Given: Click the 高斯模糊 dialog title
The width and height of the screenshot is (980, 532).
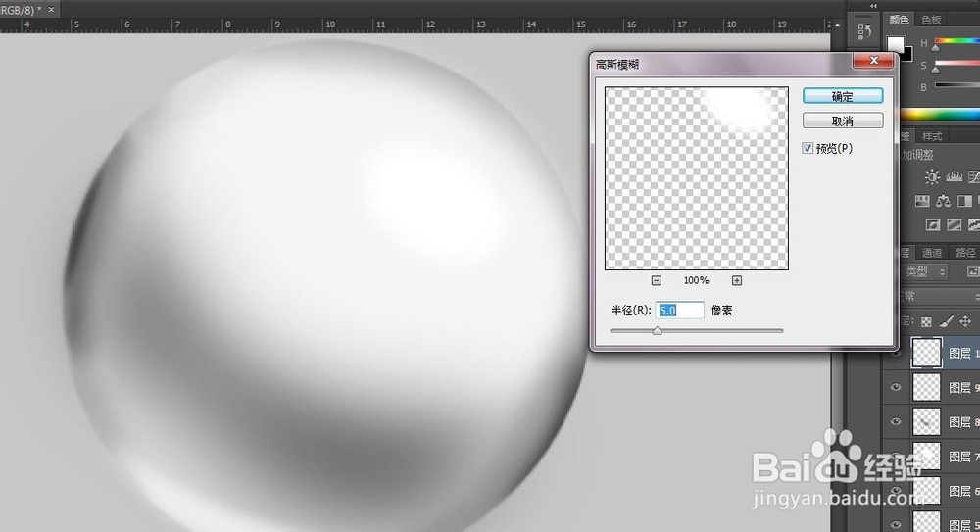Looking at the screenshot, I should (617, 65).
